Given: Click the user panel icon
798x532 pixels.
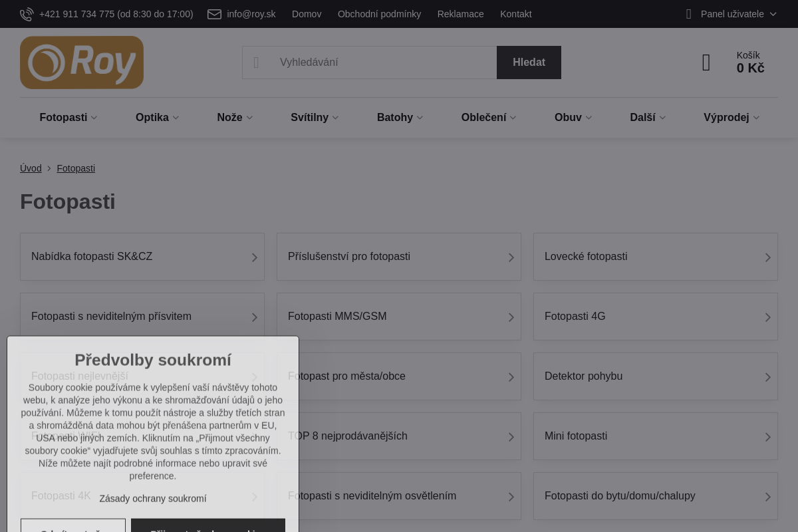Looking at the screenshot, I should point(688,14).
